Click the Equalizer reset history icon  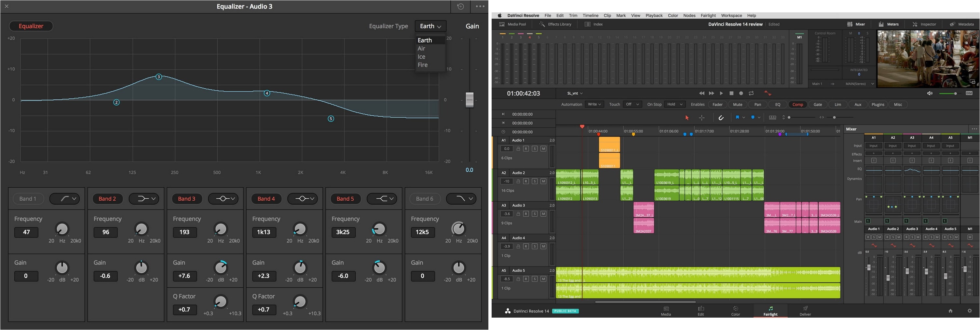point(460,7)
